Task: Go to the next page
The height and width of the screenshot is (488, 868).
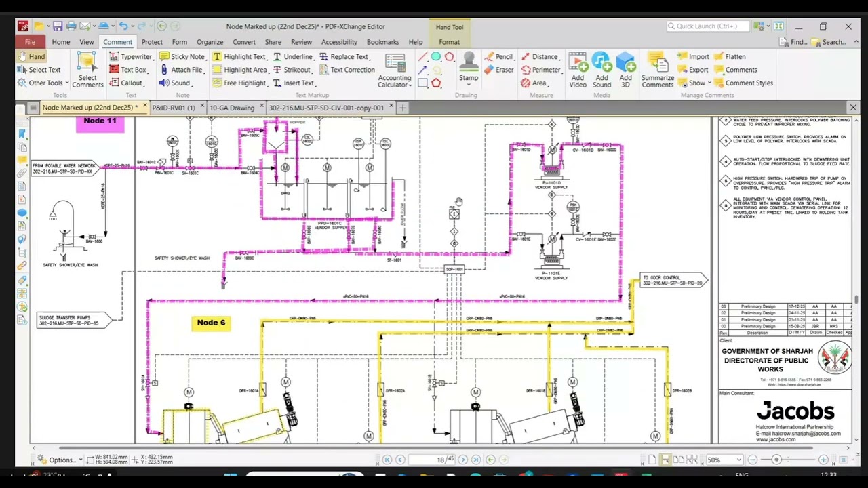Action: (x=463, y=460)
